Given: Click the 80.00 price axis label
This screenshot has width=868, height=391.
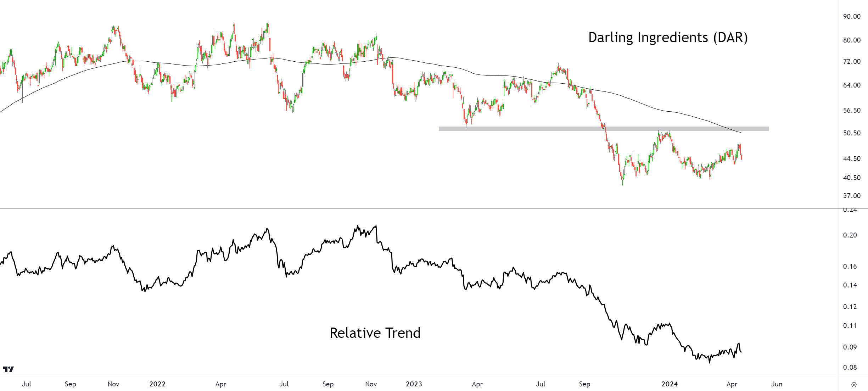Looking at the screenshot, I should coord(852,40).
